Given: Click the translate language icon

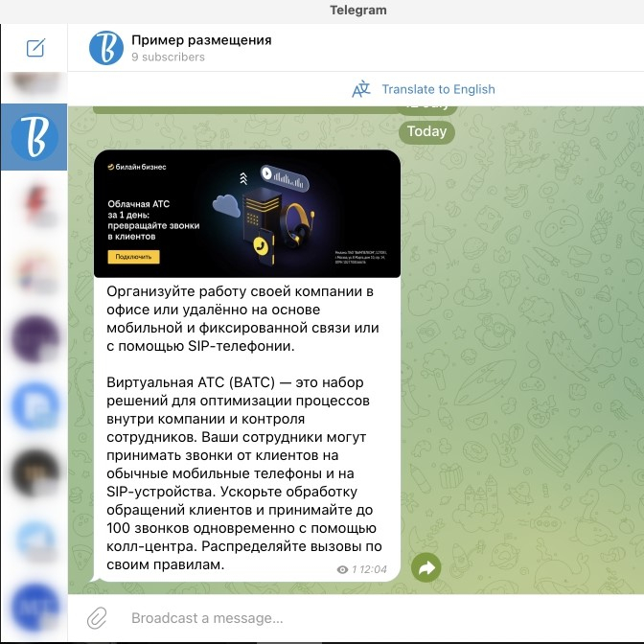Looking at the screenshot, I should tap(361, 89).
